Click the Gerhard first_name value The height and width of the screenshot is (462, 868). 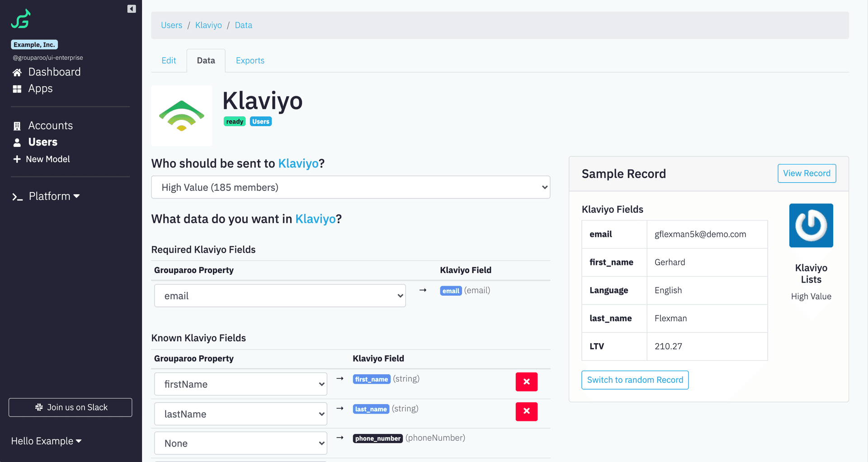(x=670, y=262)
